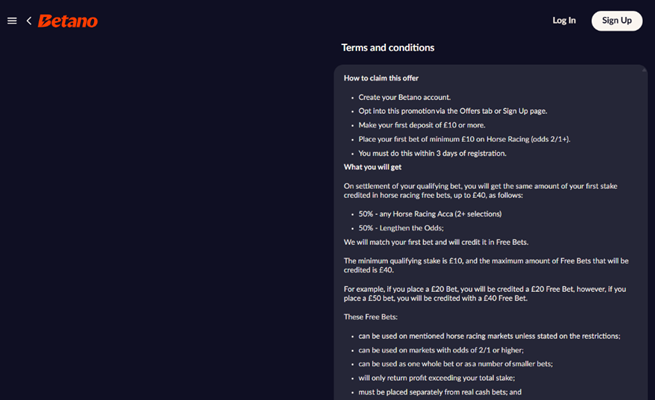Select the 'Lengthen the Odds' bullet
Viewport: 655px width, 400px height.
[x=400, y=228]
